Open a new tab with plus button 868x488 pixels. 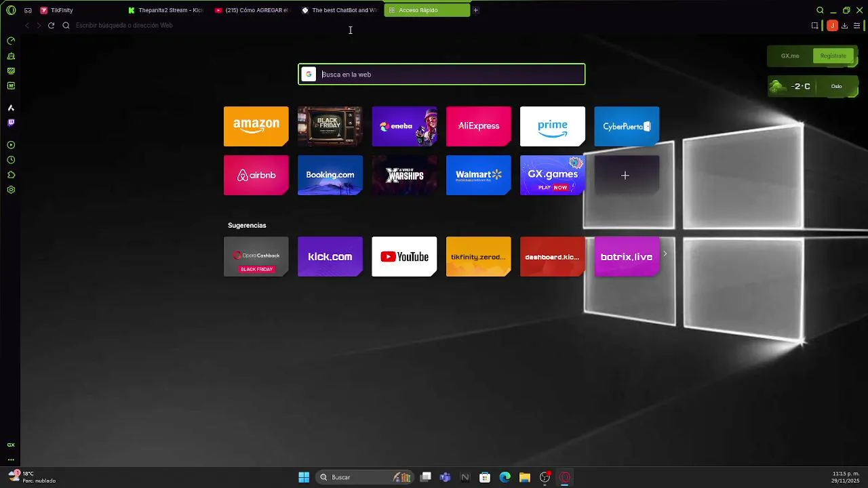pyautogui.click(x=475, y=10)
